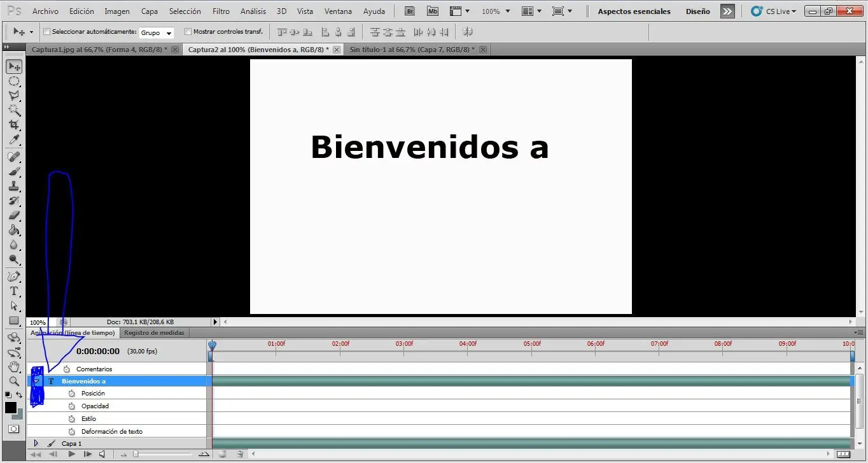Open the Registro de medidas tab
Image resolution: width=868 pixels, height=463 pixels.
[154, 332]
